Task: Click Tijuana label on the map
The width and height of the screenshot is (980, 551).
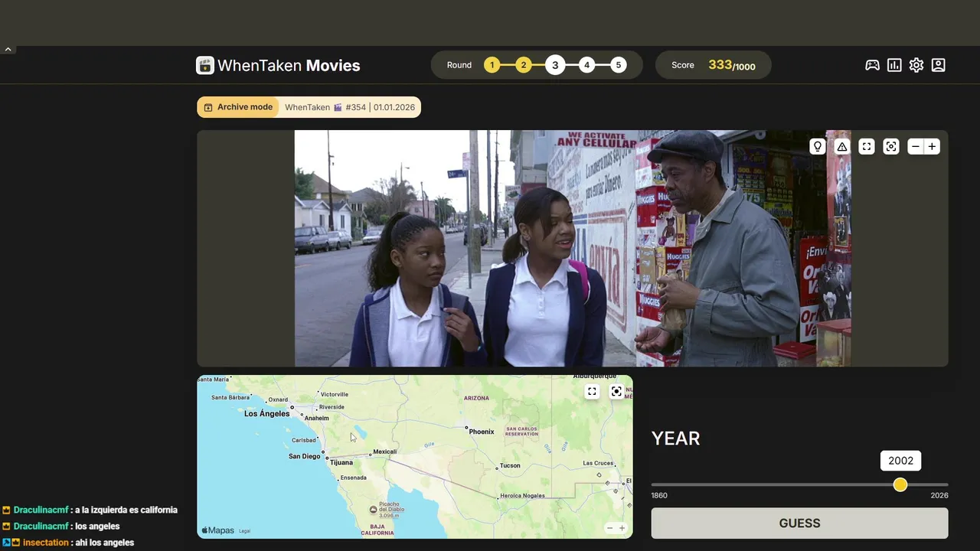Action: pos(341,462)
